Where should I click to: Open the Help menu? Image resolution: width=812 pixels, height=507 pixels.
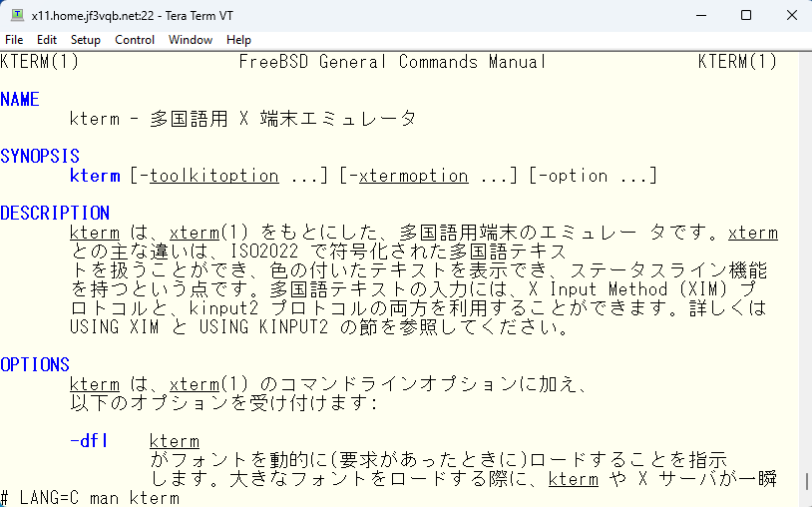point(238,40)
